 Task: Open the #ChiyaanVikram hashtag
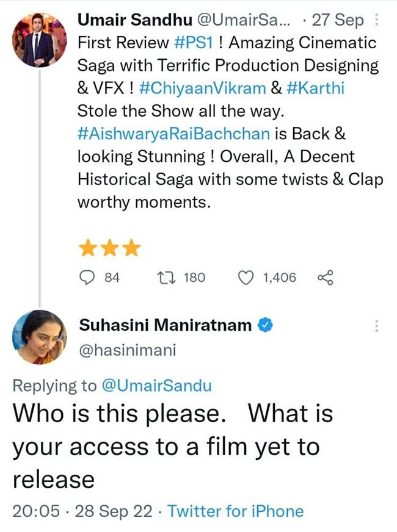click(202, 88)
